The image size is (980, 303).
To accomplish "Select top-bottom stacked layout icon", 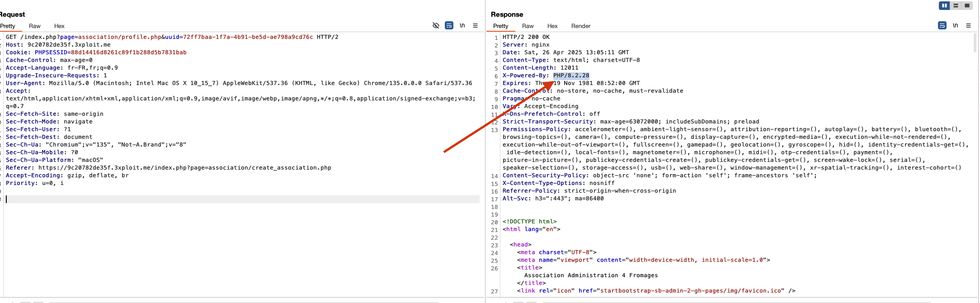I will tap(956, 5).
